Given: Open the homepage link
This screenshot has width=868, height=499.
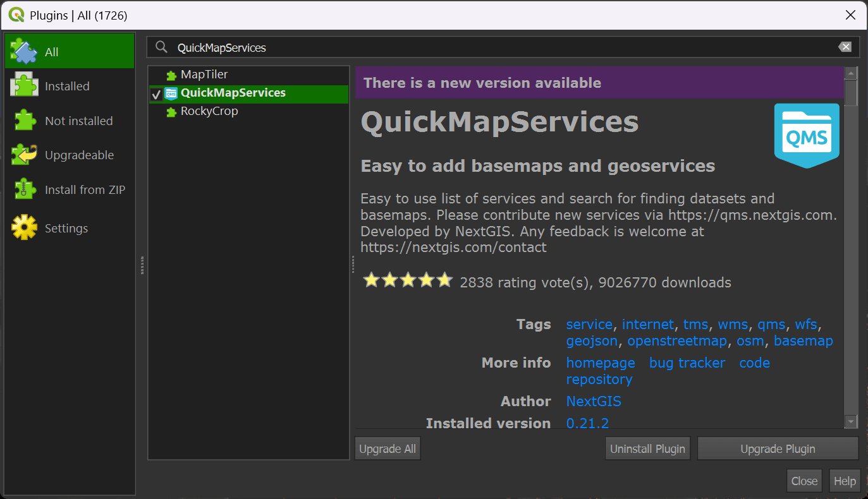Looking at the screenshot, I should 601,363.
